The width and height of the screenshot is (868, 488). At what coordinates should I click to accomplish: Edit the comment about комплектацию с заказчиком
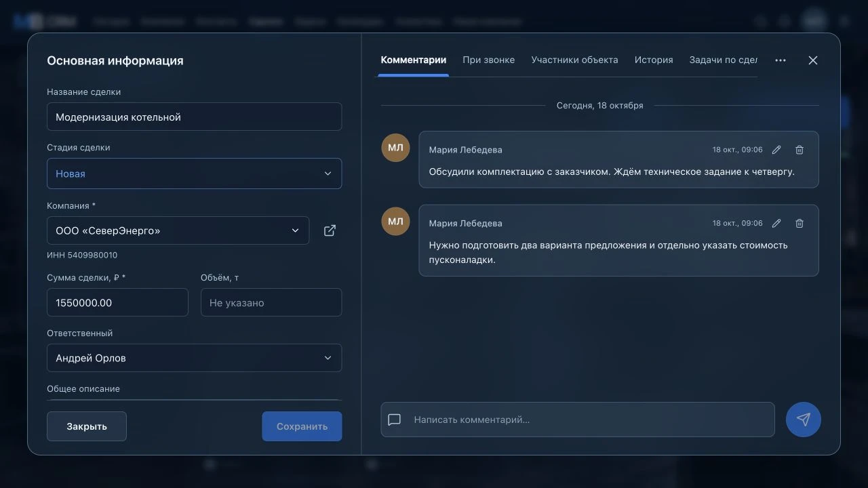pos(776,150)
